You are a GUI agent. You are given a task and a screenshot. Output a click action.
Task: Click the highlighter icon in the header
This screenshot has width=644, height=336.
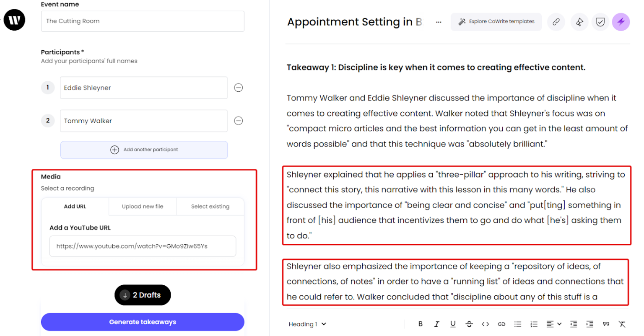tap(579, 22)
